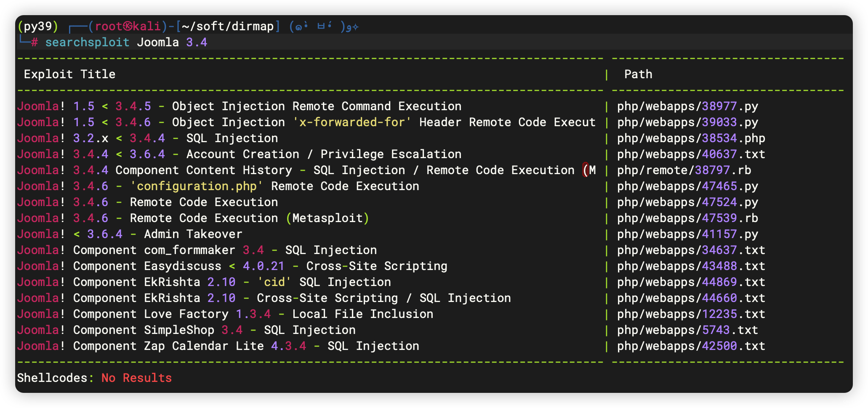Select path php/webapps/47465.py
The width and height of the screenshot is (868, 408).
(x=687, y=186)
